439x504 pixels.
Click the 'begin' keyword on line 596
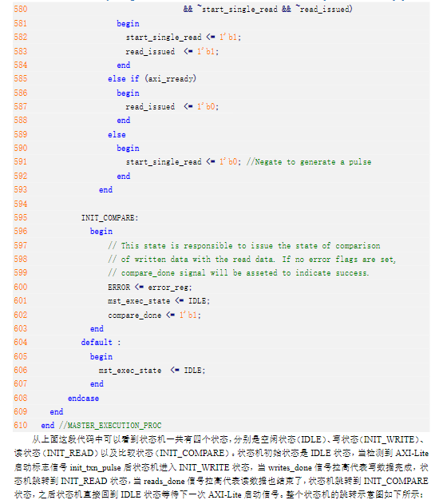(101, 232)
